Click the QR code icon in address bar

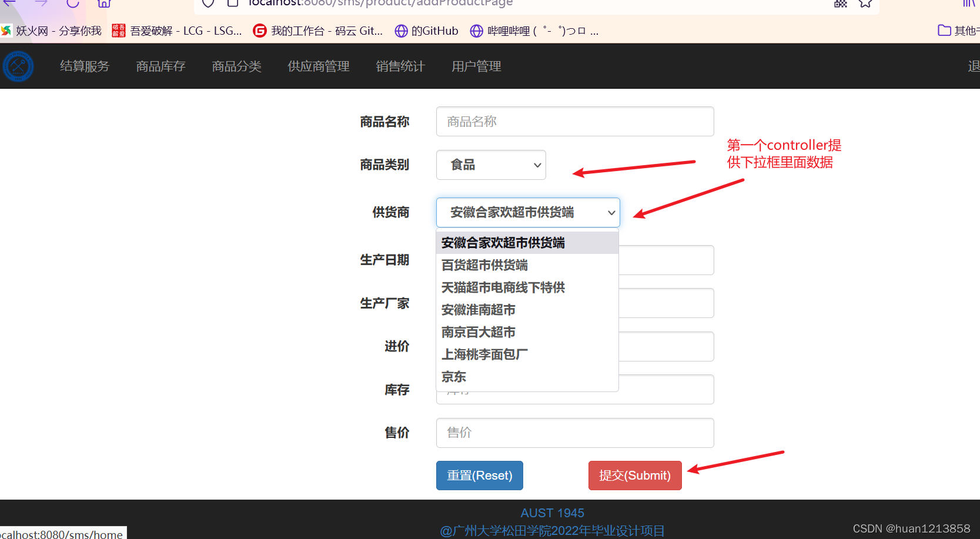pos(841,3)
